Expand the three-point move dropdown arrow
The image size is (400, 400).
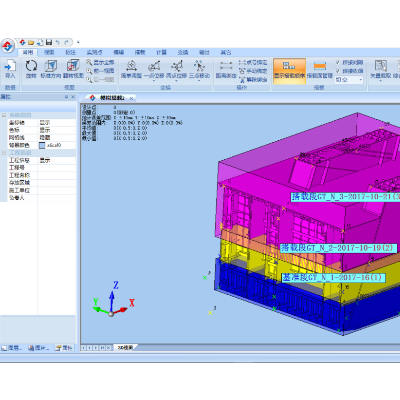coord(199,81)
